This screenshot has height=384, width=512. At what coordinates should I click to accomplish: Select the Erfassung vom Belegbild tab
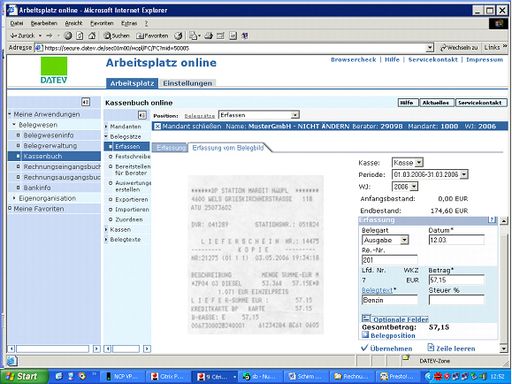(x=228, y=148)
